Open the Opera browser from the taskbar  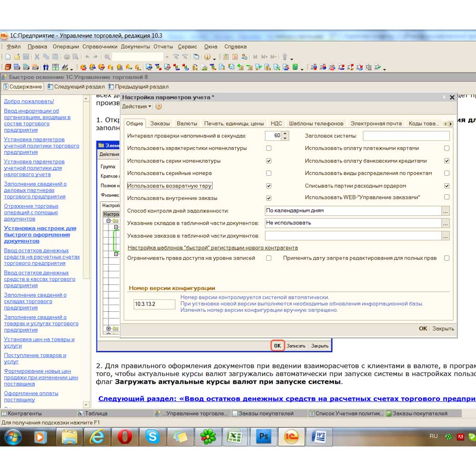click(x=125, y=436)
